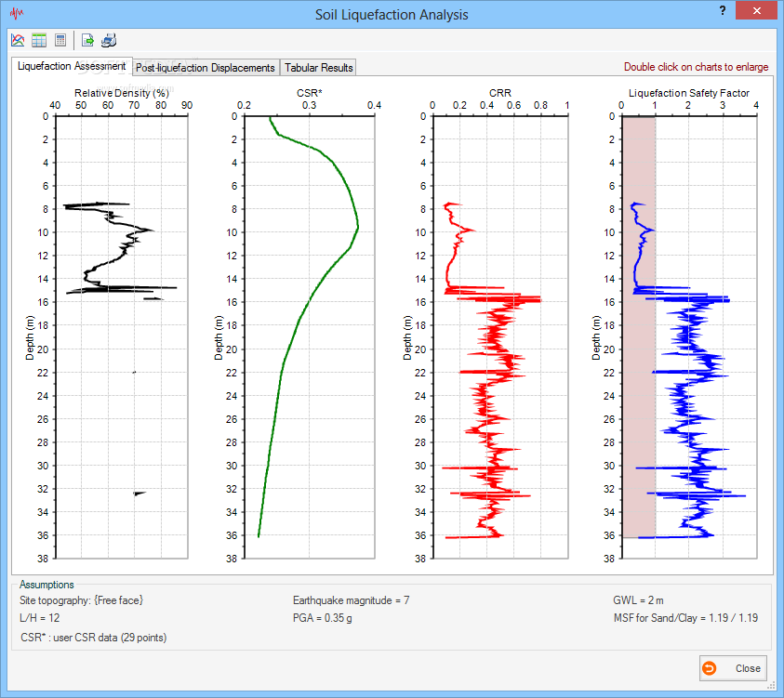Screen dimensions: 784x698
Task: Click 'Site topography: {Free face}' text
Action: coord(82,600)
